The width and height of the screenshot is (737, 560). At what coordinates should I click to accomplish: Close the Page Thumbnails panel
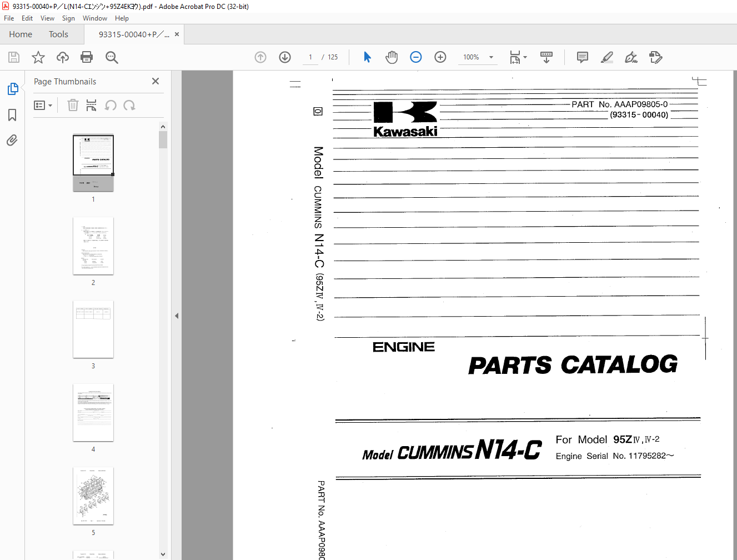point(156,81)
